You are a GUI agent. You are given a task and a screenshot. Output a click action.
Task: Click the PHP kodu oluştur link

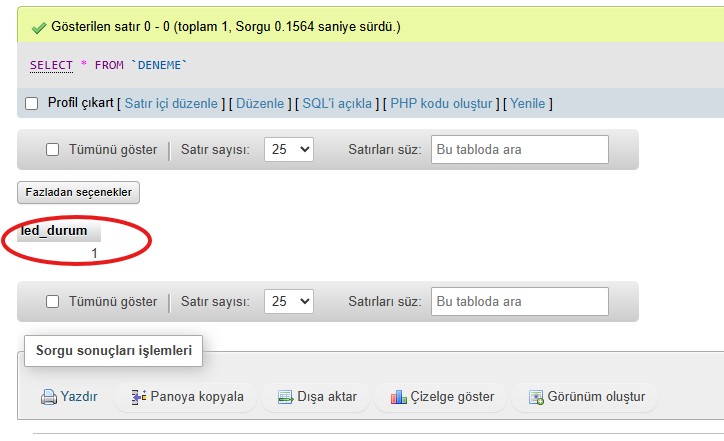(x=441, y=103)
